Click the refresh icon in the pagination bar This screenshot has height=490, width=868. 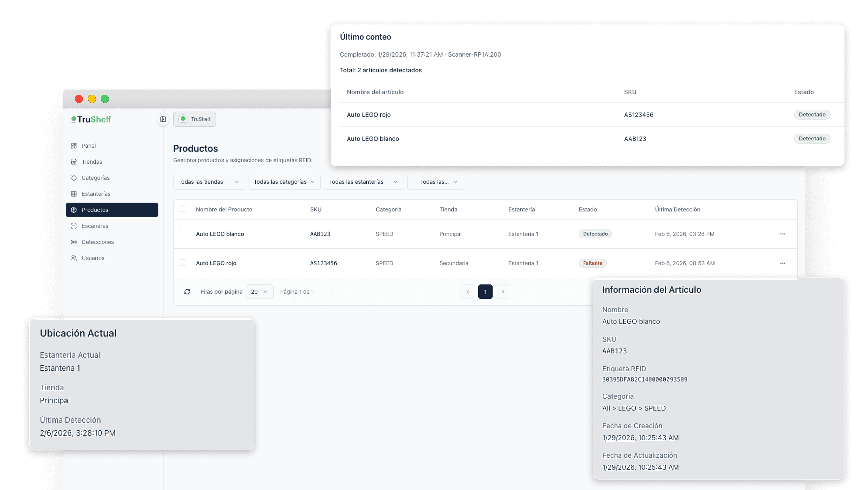pos(187,291)
